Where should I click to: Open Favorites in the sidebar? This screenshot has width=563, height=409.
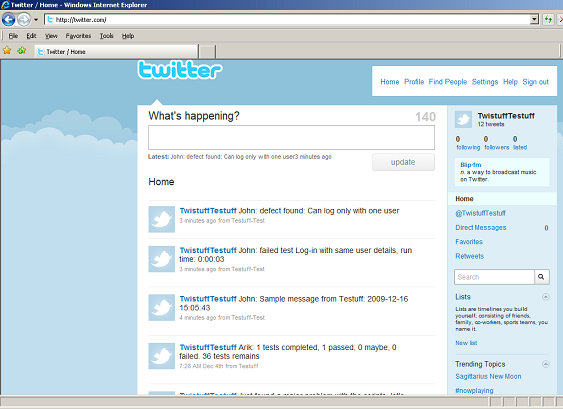(469, 242)
